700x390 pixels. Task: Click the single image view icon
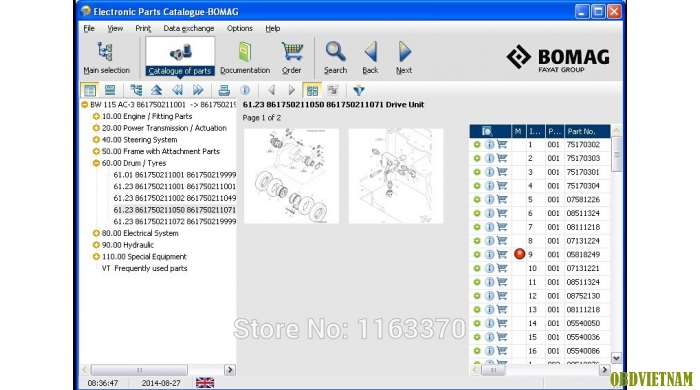click(333, 90)
